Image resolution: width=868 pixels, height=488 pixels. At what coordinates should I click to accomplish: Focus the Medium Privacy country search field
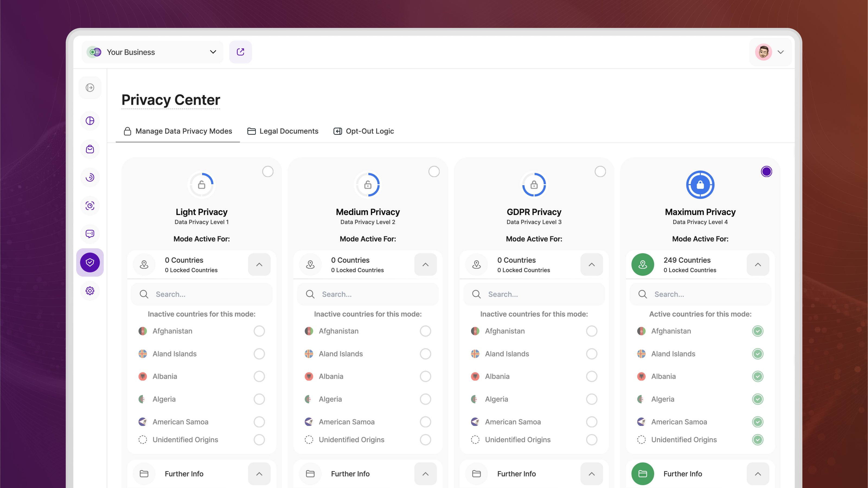click(368, 294)
